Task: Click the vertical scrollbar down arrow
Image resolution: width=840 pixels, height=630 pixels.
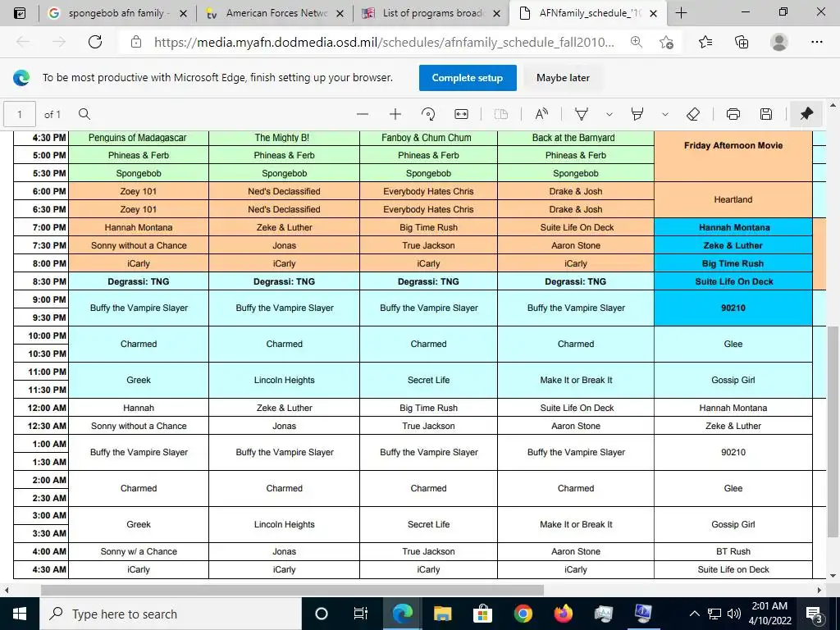Action: pyautogui.click(x=833, y=576)
